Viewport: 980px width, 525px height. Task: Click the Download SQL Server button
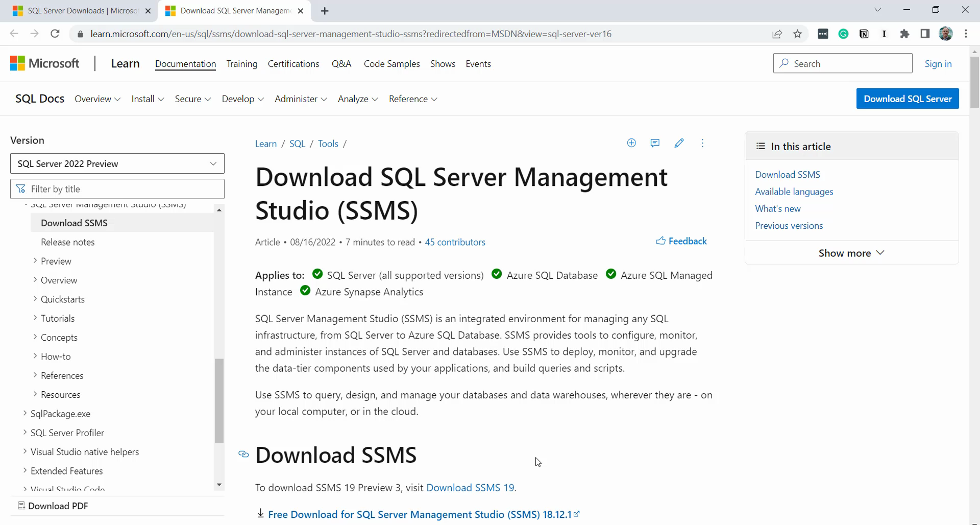coord(907,99)
